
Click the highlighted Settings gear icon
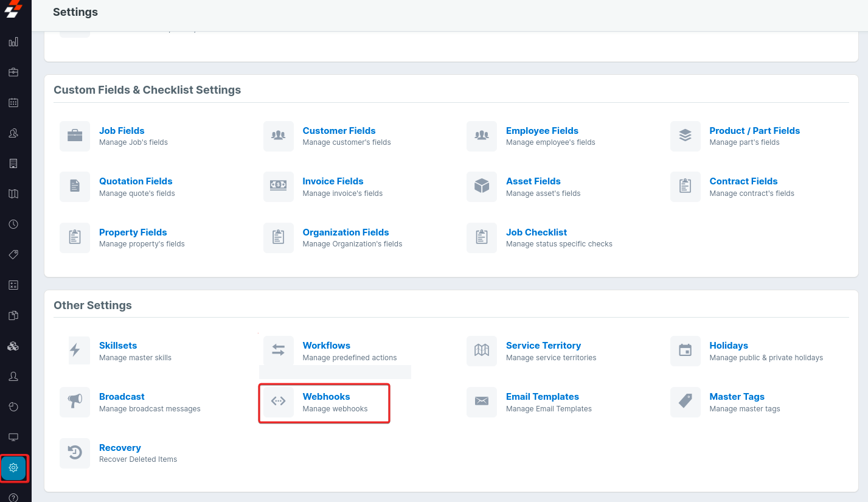(x=13, y=468)
